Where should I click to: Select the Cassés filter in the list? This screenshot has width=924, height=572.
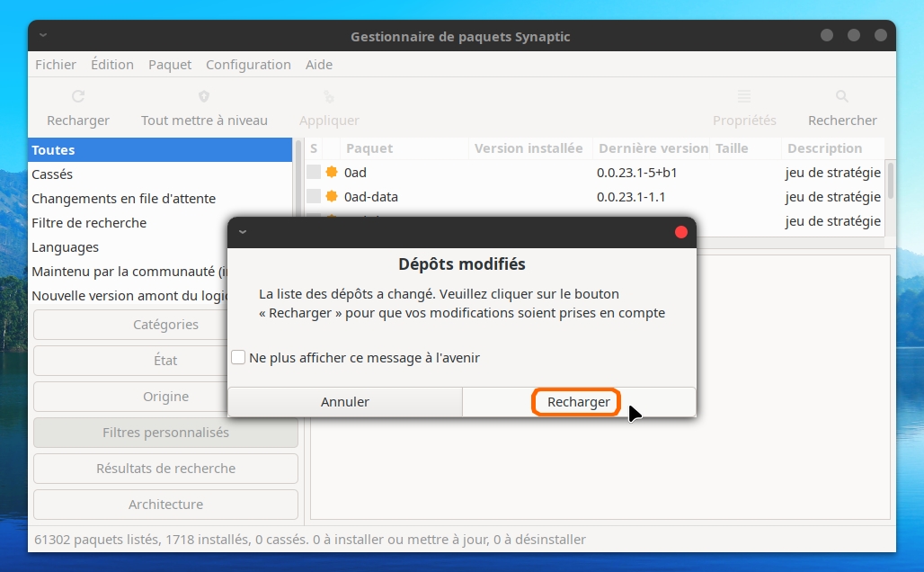52,174
